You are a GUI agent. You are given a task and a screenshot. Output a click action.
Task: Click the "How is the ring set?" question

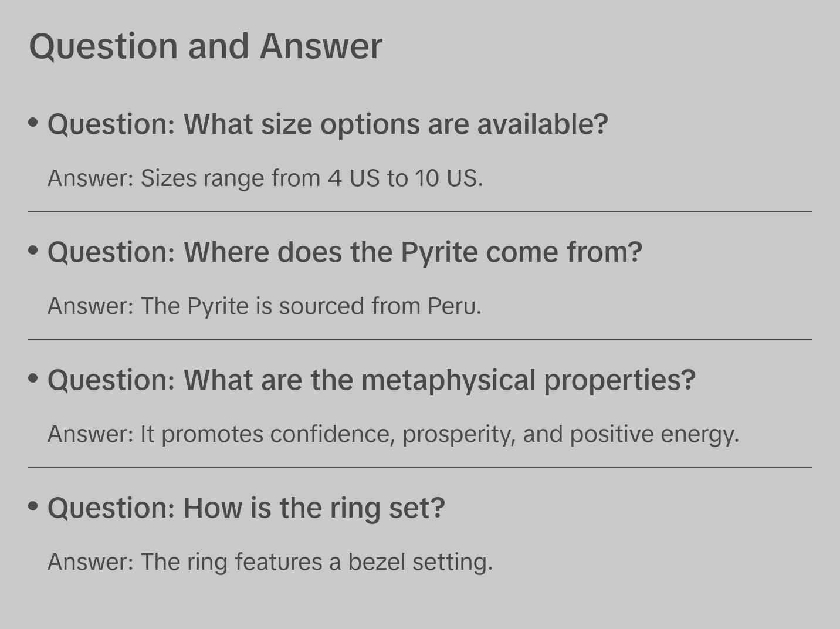coord(246,508)
